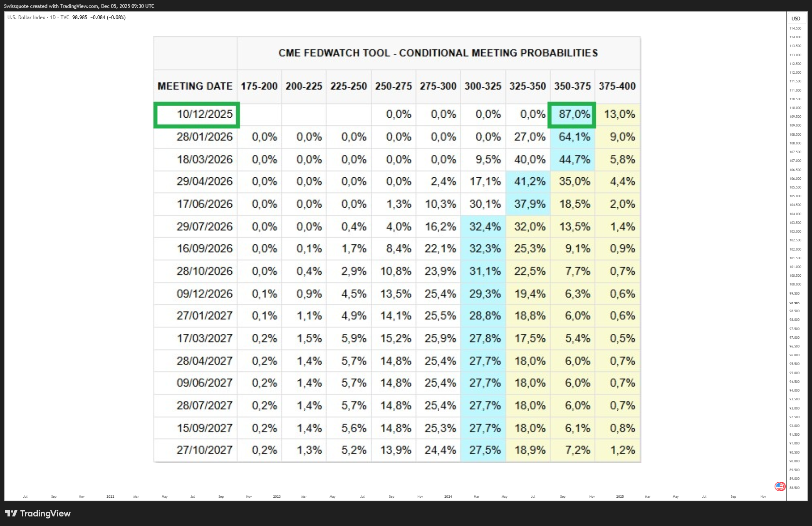Screen dimensions: 812x526
Task: Click the 300-325 column header
Action: click(483, 86)
